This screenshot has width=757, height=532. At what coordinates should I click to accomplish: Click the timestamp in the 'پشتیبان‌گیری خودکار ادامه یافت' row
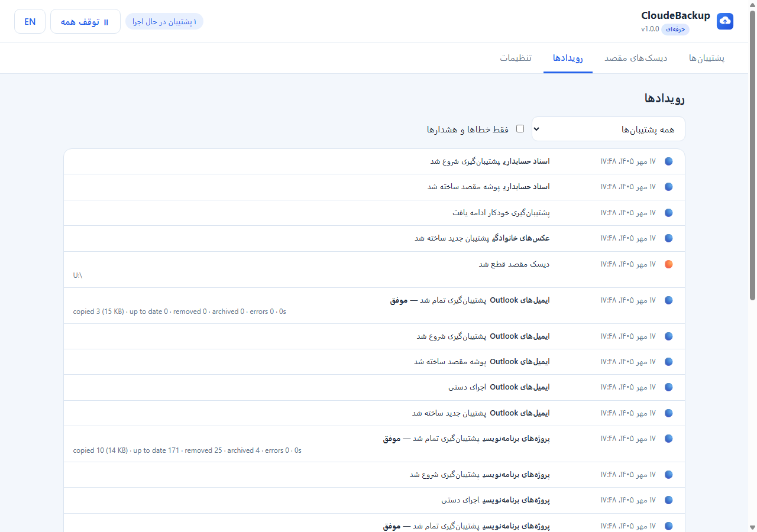pyautogui.click(x=628, y=213)
